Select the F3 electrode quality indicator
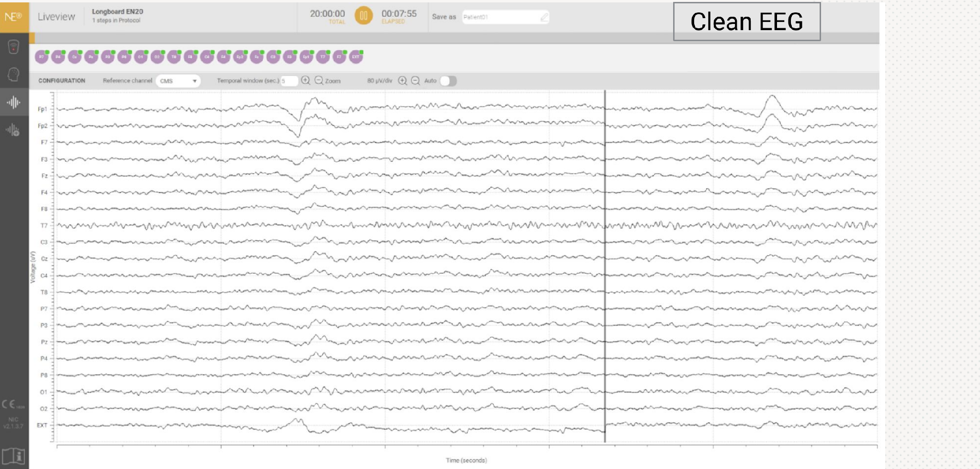This screenshot has height=469, width=980. click(290, 57)
